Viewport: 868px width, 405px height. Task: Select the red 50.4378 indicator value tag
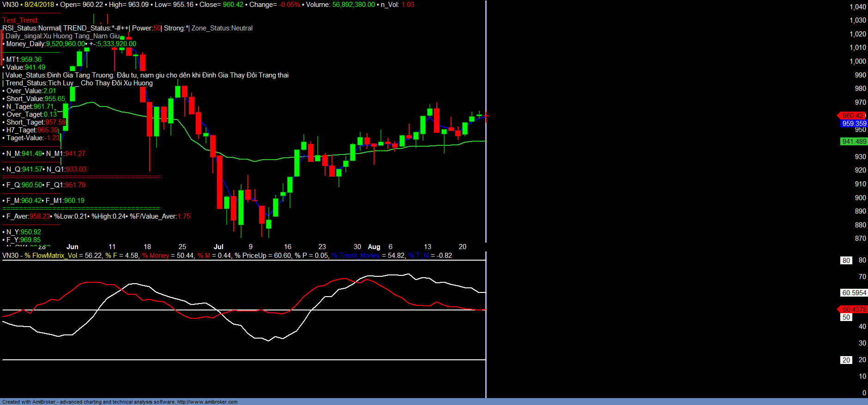[x=854, y=309]
